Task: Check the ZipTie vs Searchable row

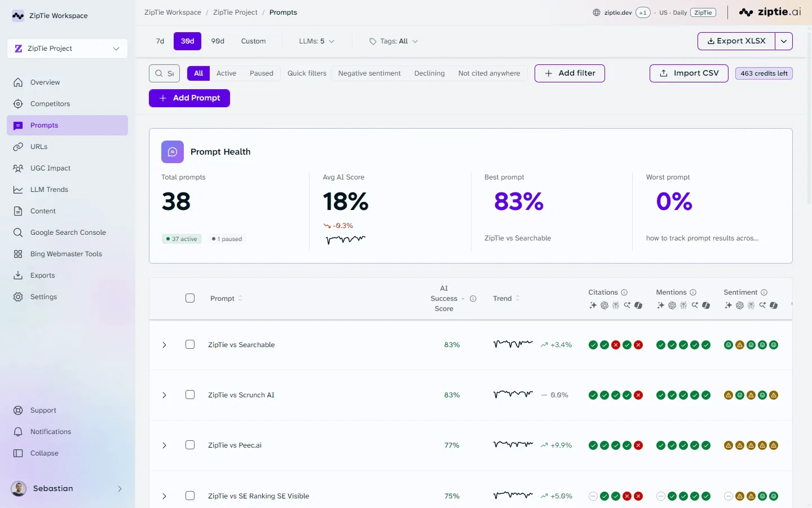Action: coord(190,344)
